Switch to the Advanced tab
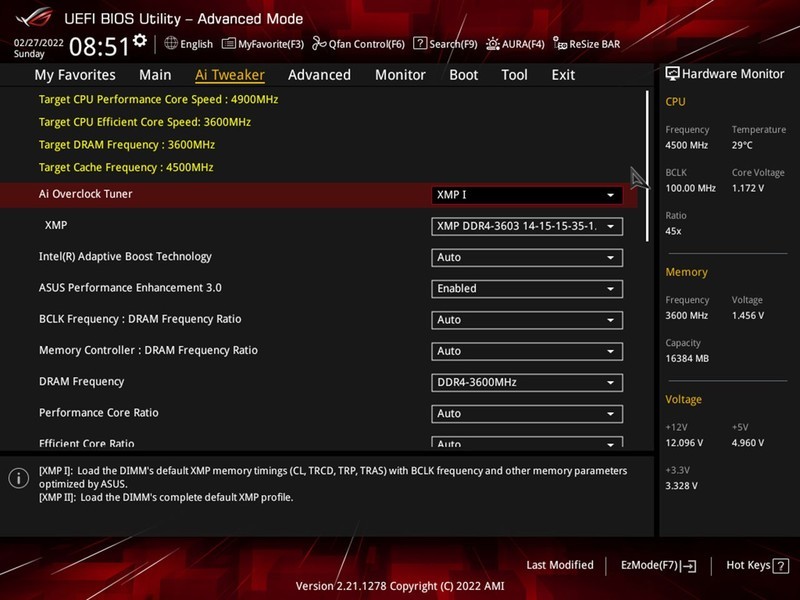This screenshot has height=600, width=800. 319,75
